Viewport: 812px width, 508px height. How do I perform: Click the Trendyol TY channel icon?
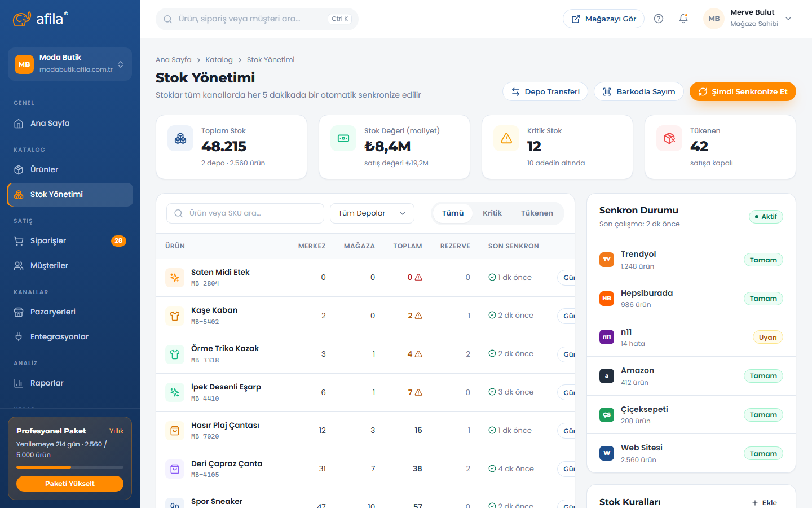pos(607,260)
